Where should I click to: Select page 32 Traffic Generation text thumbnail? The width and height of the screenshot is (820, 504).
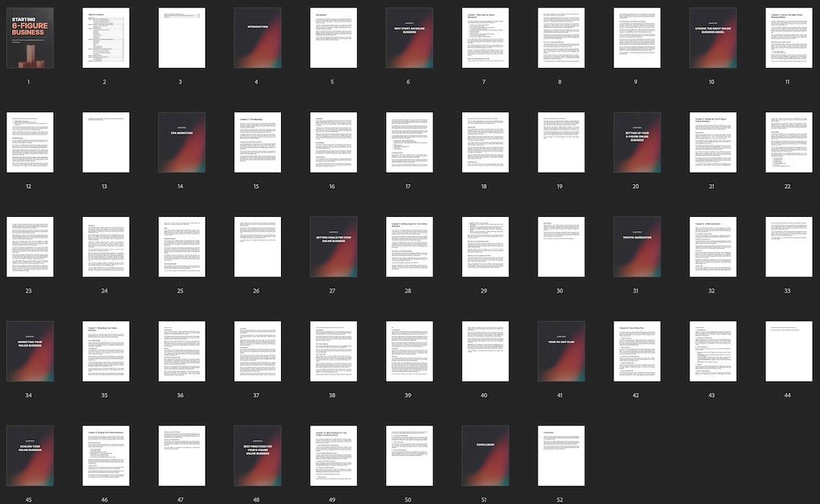pos(713,246)
